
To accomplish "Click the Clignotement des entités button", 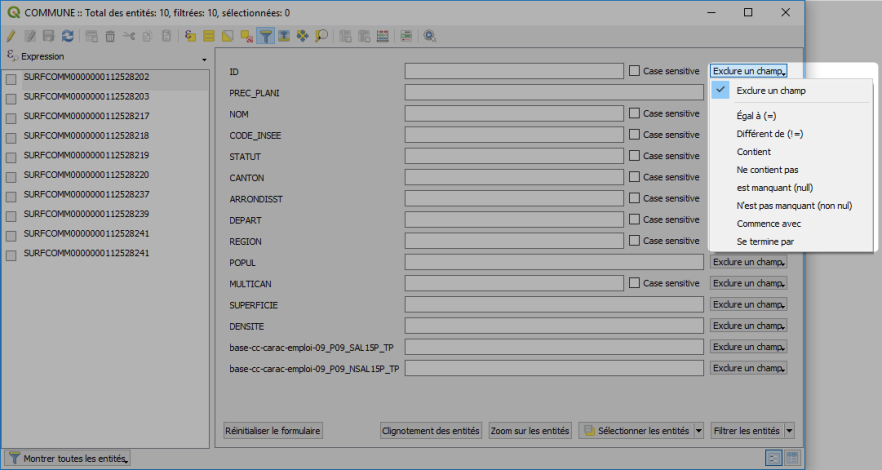I will pos(431,431).
